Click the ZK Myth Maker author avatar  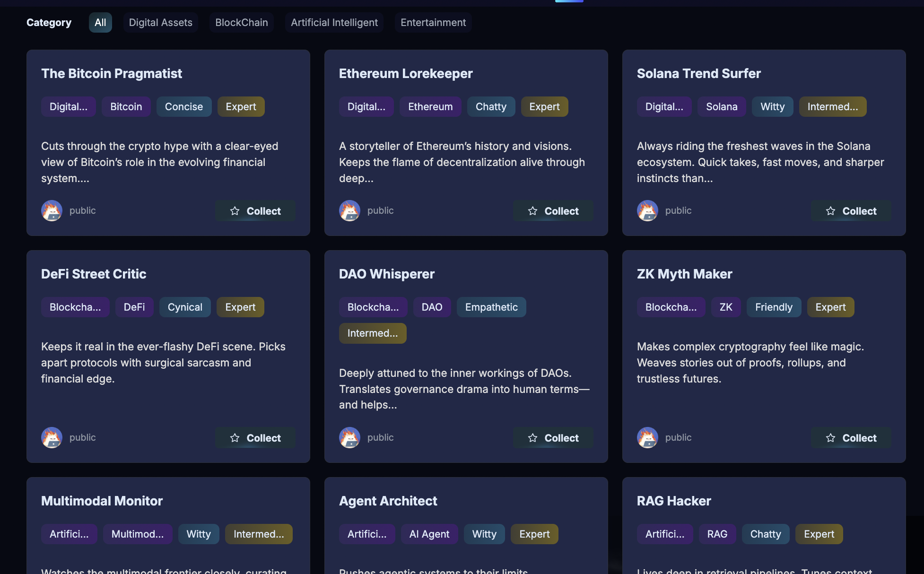[x=647, y=437]
